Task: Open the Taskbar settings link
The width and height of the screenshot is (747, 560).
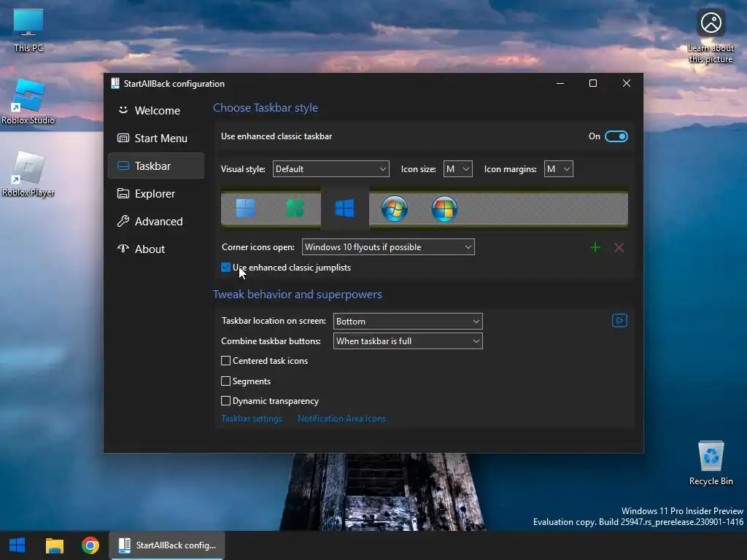Action: click(252, 419)
